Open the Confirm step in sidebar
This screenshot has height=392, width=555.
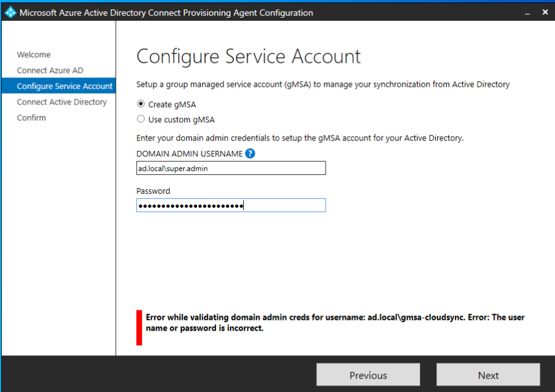pyautogui.click(x=32, y=118)
